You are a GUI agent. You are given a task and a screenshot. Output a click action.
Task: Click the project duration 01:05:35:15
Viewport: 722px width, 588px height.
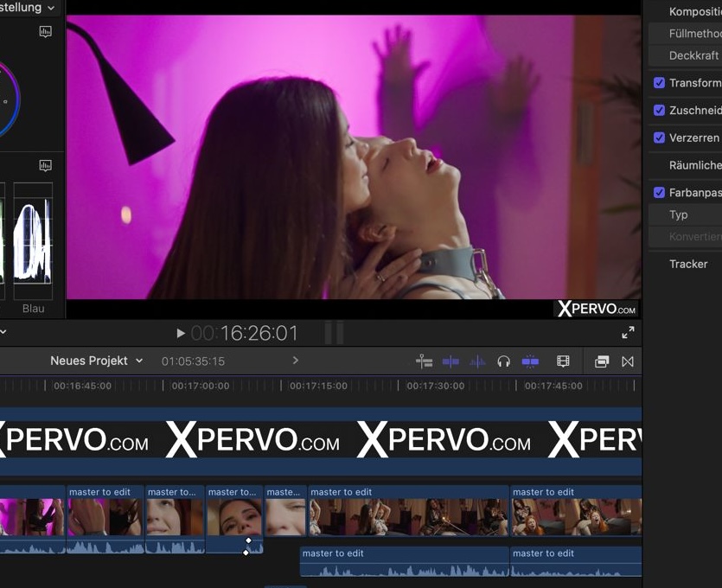click(x=193, y=361)
